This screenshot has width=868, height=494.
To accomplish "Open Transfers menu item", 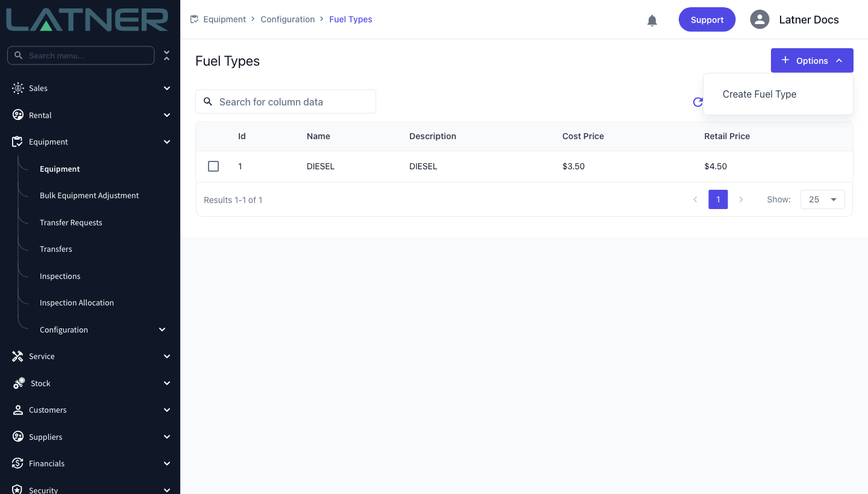I will point(56,249).
